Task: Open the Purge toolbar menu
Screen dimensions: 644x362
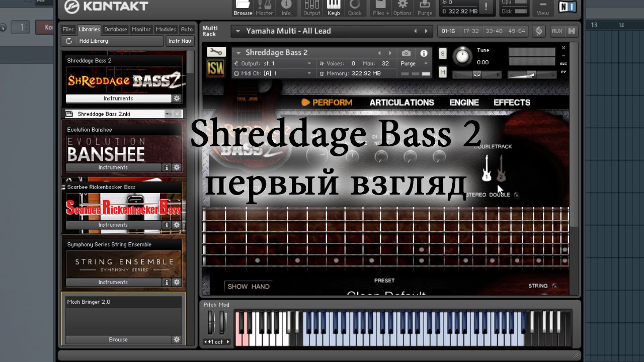Action: coord(425,8)
